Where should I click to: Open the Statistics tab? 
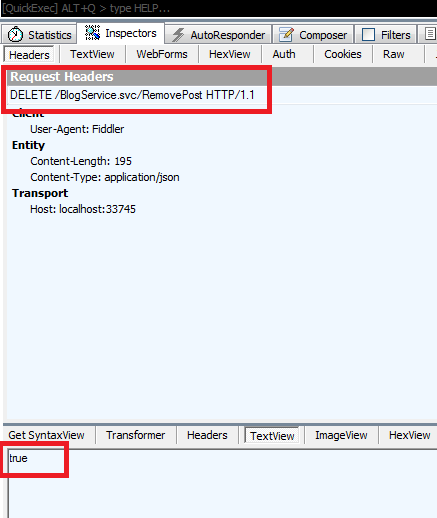pyautogui.click(x=39, y=35)
